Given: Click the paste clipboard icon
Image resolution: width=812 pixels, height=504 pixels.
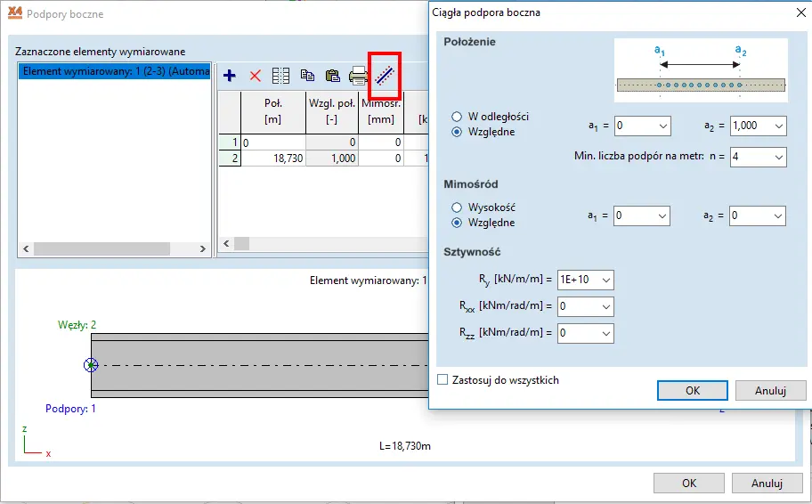Looking at the screenshot, I should 333,76.
